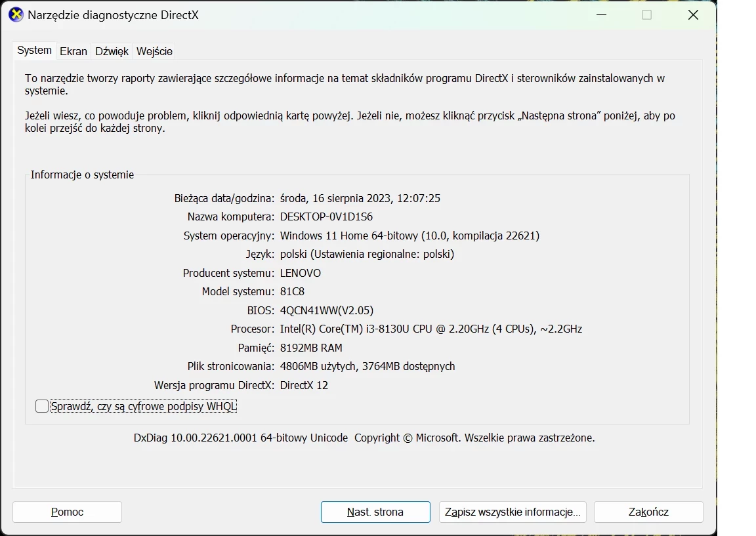Minimize the DirectX diagnostic window
Screen dimensions: 756x536
click(600, 15)
